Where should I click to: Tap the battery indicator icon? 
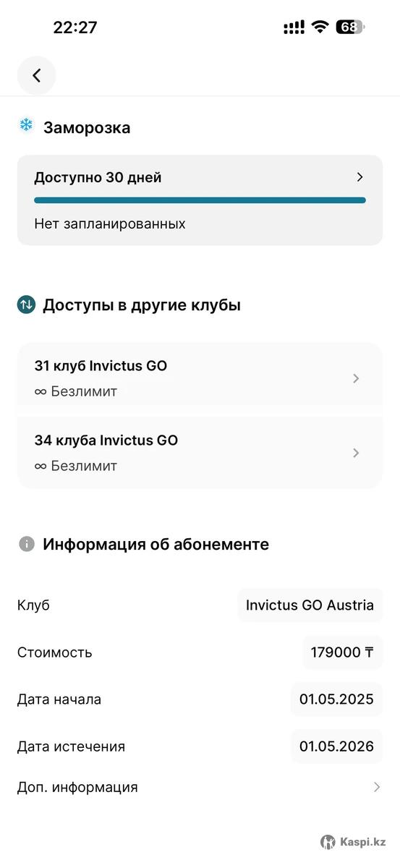tap(350, 27)
